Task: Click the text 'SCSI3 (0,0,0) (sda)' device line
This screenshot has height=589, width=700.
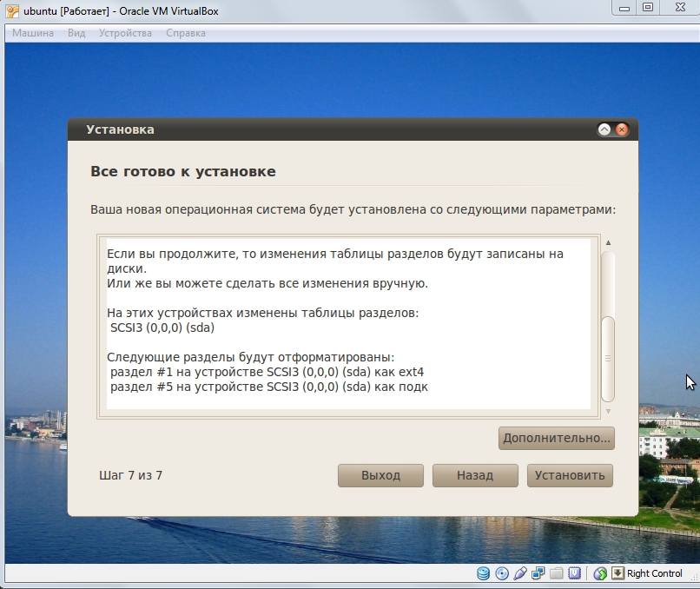Action: point(162,328)
